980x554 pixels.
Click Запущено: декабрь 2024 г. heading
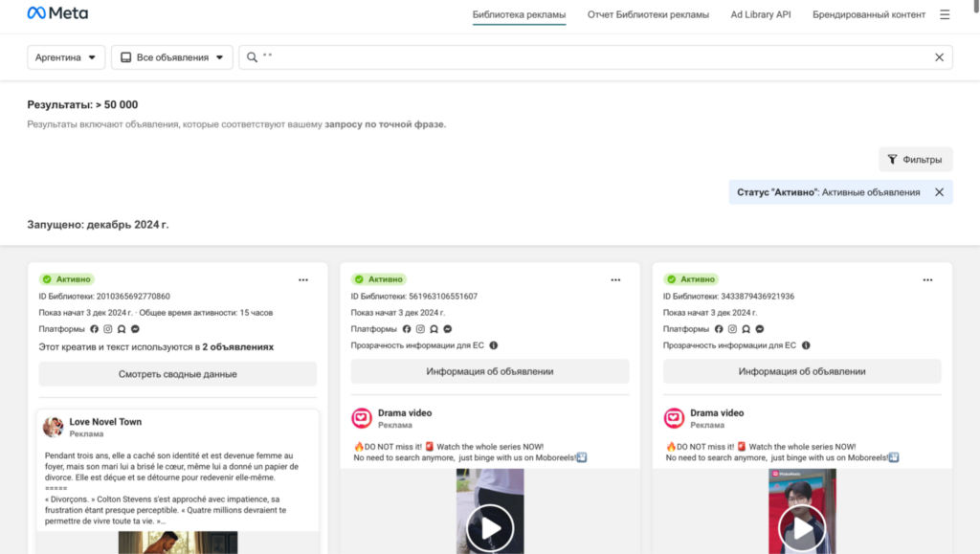pos(98,225)
